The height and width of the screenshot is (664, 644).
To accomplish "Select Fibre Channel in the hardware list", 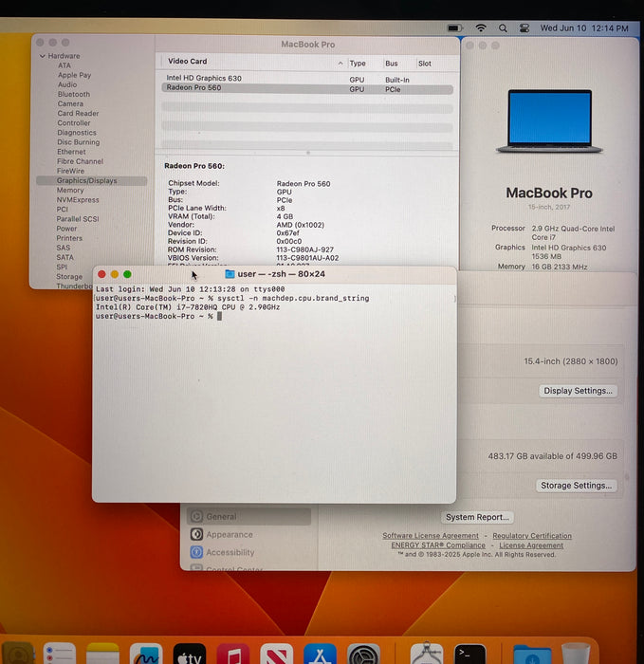I will [x=80, y=161].
